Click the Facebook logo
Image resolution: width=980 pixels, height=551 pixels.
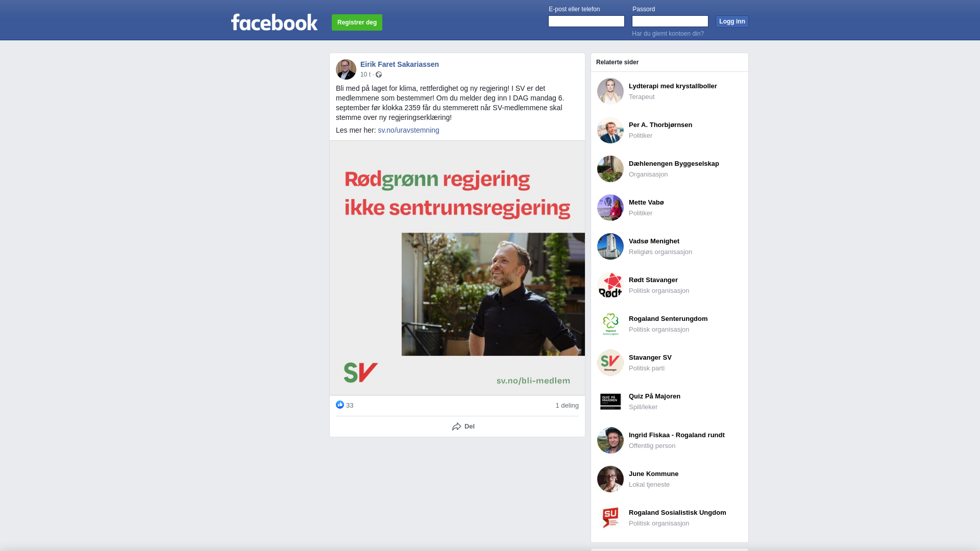click(274, 22)
